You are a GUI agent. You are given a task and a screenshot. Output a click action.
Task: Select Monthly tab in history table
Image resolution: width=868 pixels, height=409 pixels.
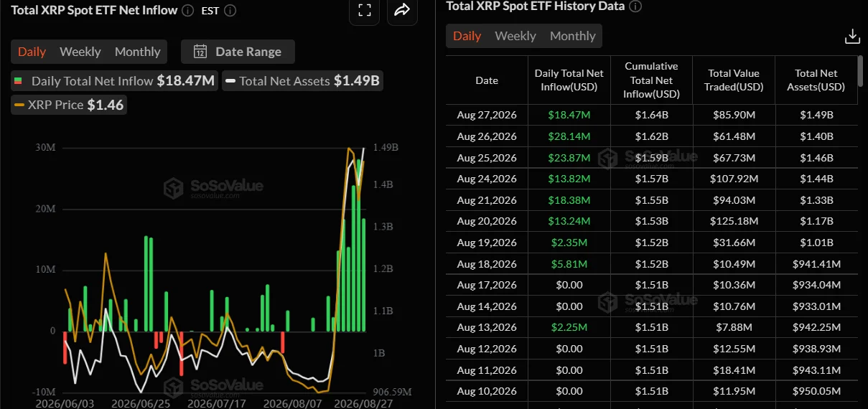coord(573,36)
